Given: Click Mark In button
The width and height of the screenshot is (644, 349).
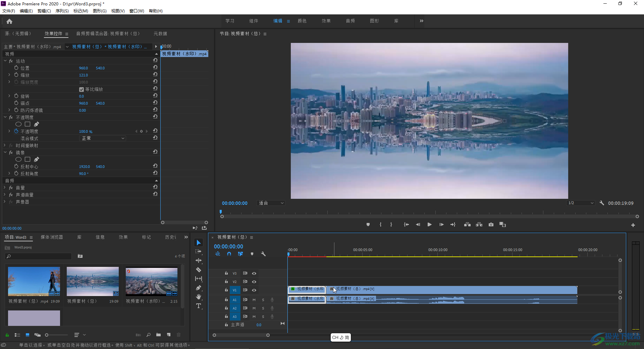Looking at the screenshot, I should [380, 225].
